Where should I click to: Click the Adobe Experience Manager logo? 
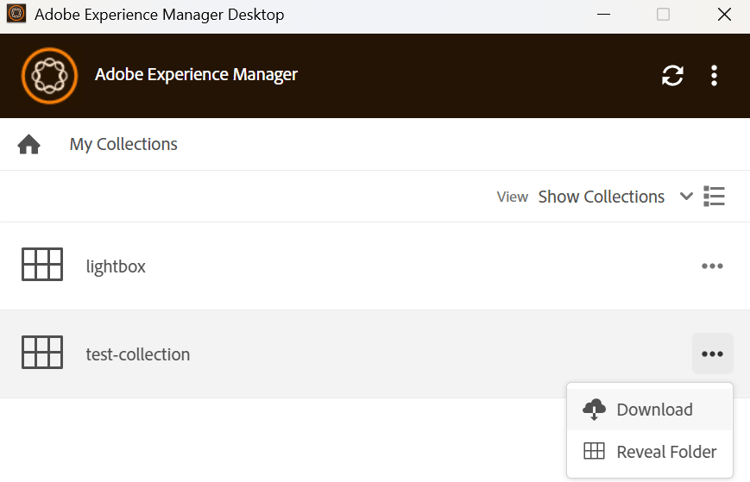click(49, 75)
